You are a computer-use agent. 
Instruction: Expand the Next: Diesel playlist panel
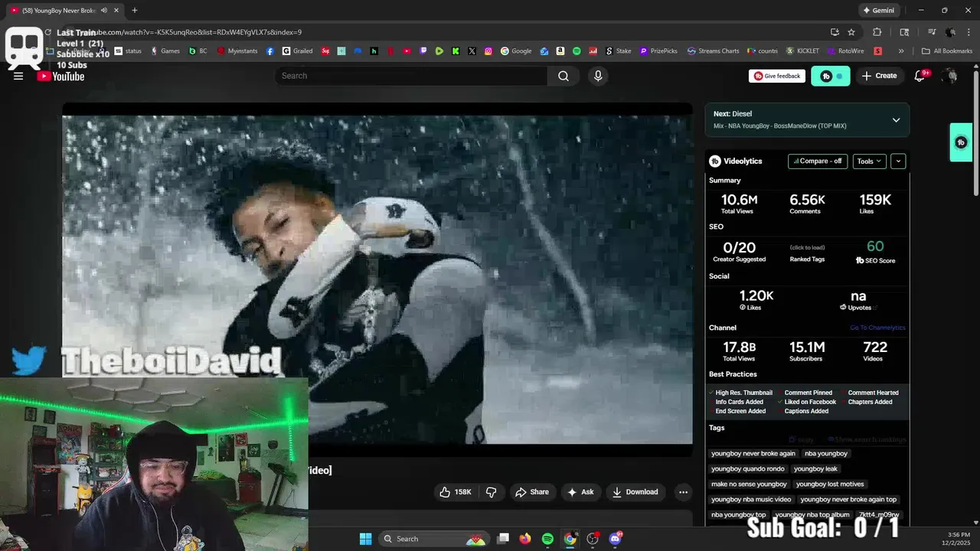coord(896,120)
